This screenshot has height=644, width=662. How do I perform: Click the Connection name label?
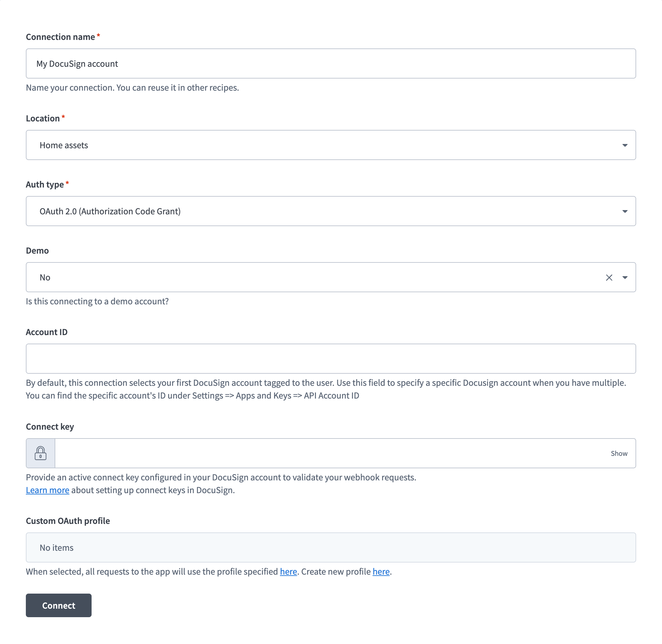(x=60, y=37)
